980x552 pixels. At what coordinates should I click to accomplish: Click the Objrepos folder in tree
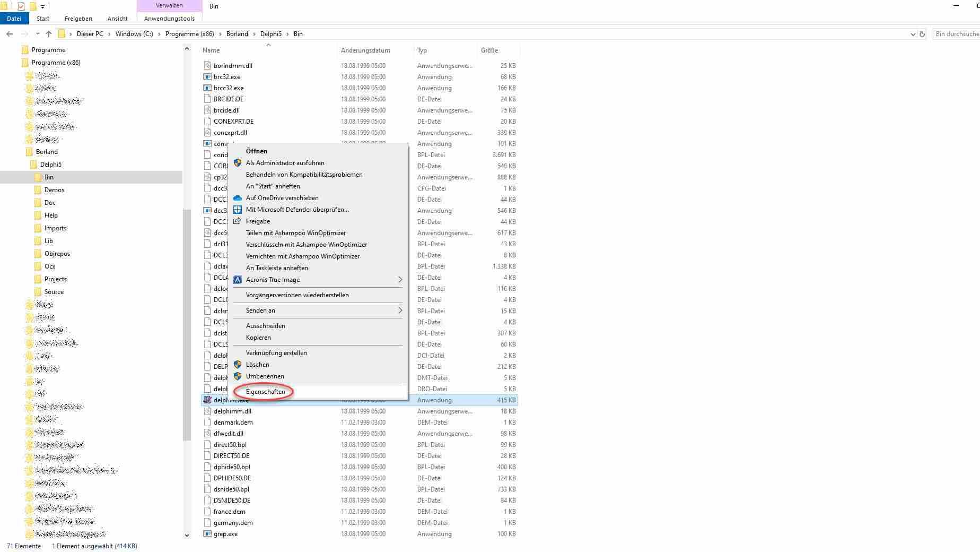[x=57, y=254]
